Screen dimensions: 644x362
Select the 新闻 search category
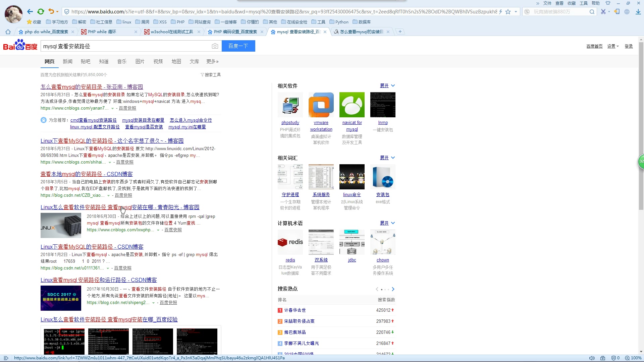click(x=67, y=62)
